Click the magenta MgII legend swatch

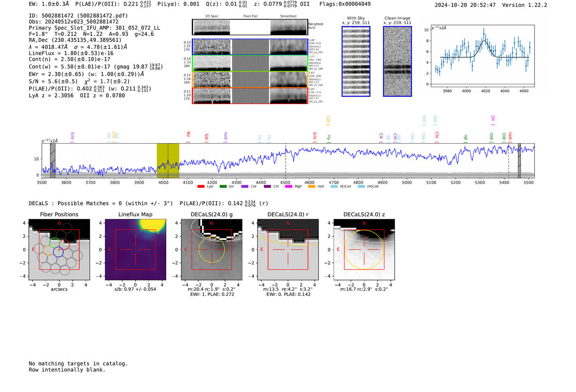click(288, 187)
